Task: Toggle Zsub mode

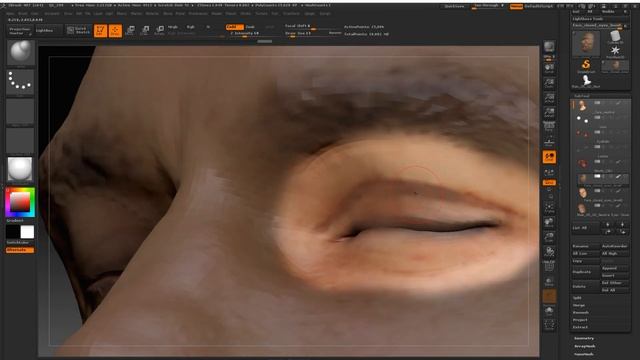Action: pos(250,27)
